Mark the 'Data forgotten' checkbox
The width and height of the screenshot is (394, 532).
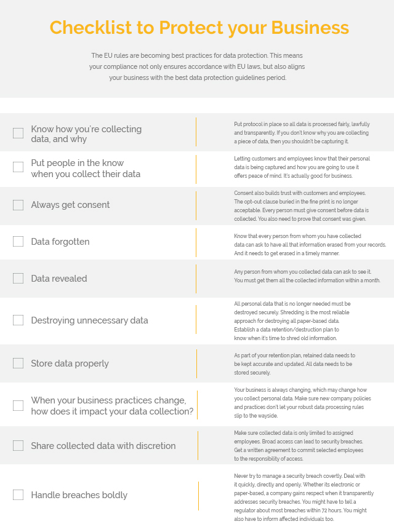(x=18, y=242)
